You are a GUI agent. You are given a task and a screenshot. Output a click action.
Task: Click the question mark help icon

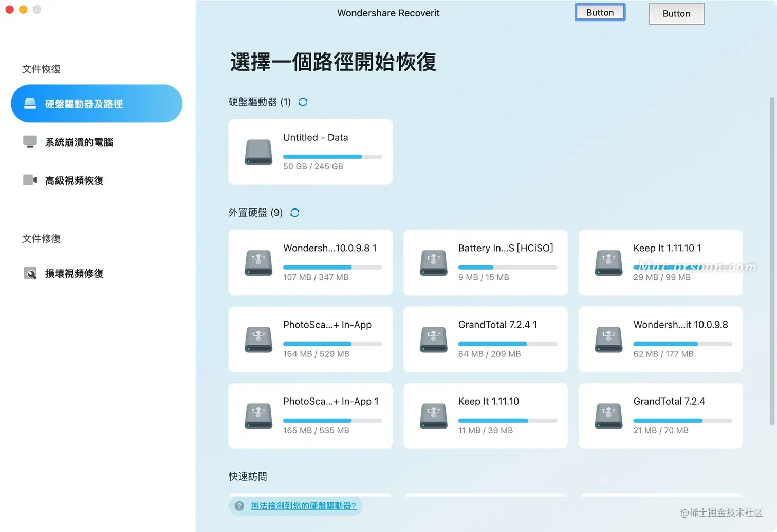(x=239, y=506)
